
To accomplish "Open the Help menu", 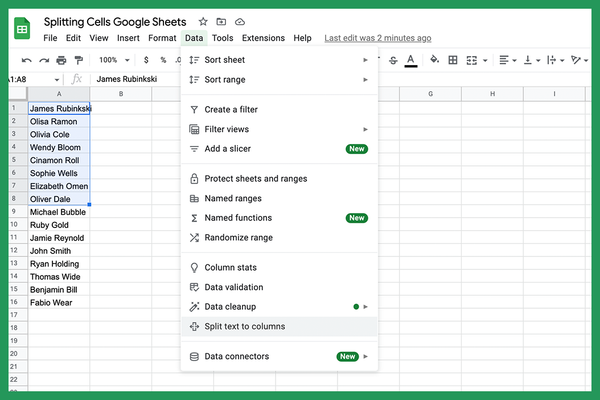I will pyautogui.click(x=302, y=38).
